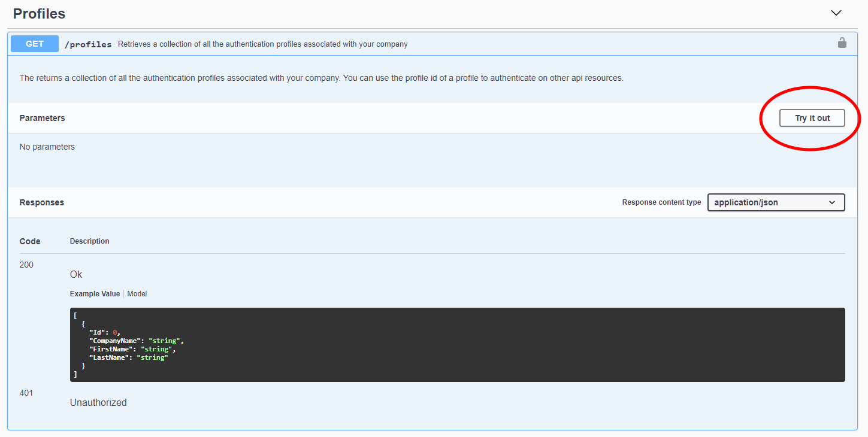Image resolution: width=868 pixels, height=437 pixels.
Task: Open the Response content type dropdown
Action: click(x=776, y=202)
